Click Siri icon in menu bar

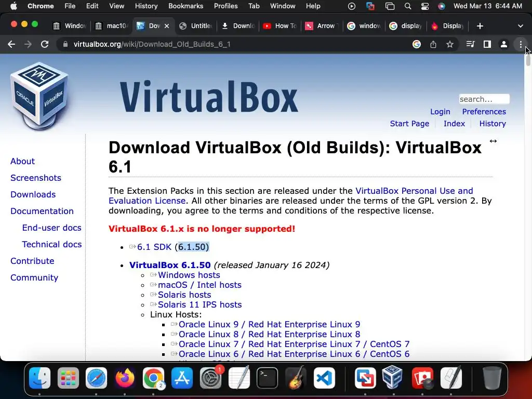pos(442,6)
